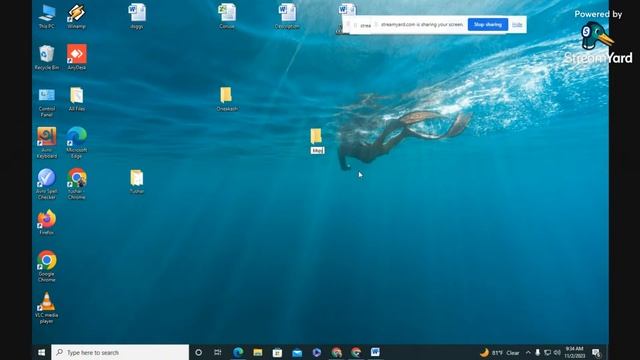
Task: Select the Tushar folder on the desktop
Action: [x=137, y=182]
